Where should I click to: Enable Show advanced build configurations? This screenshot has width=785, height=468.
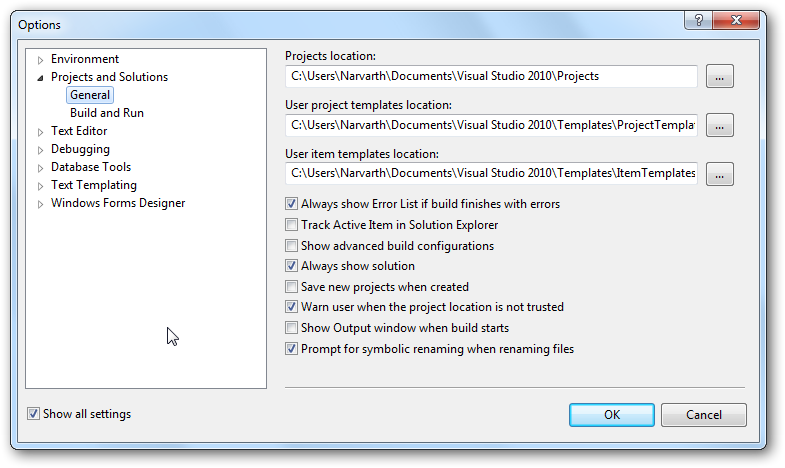pyautogui.click(x=292, y=246)
